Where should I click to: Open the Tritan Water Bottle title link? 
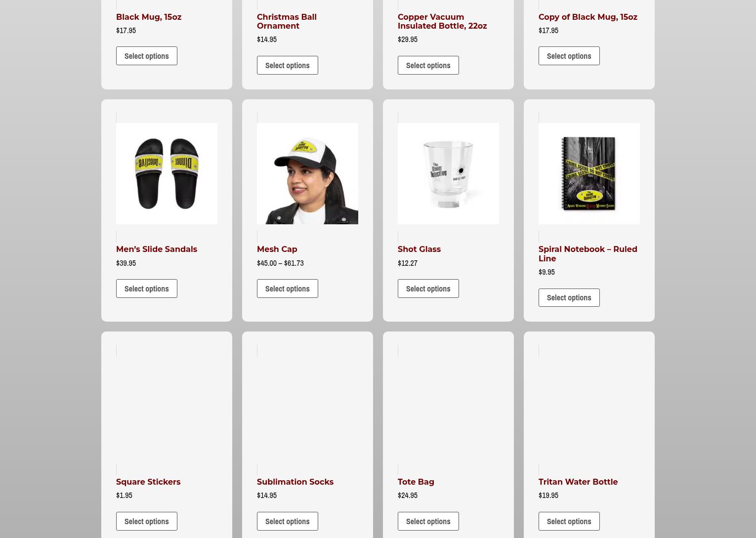578,482
